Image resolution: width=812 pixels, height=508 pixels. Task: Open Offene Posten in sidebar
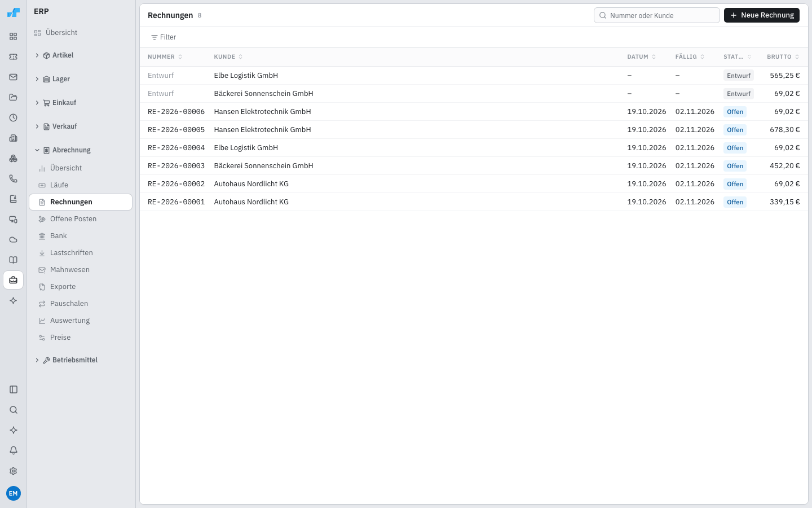point(81,219)
